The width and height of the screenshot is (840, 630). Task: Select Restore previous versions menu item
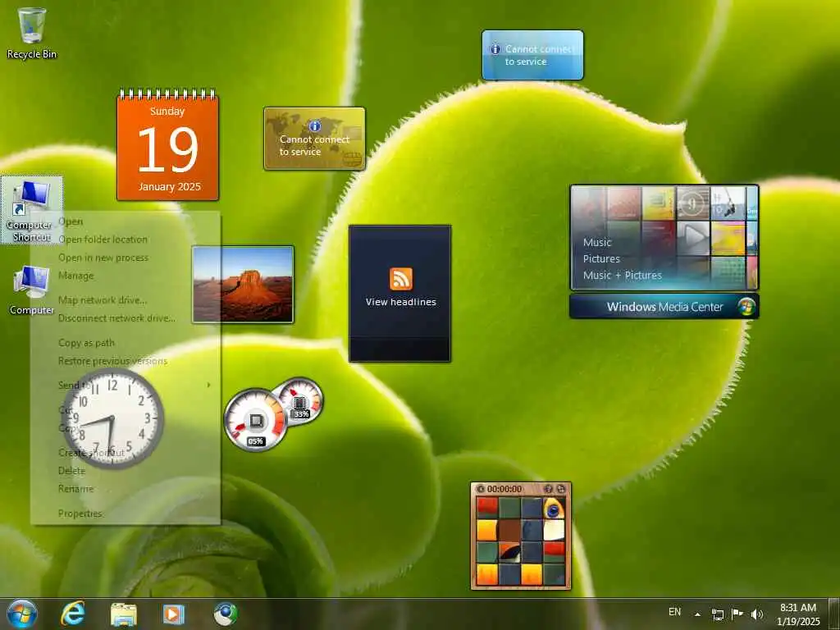pyautogui.click(x=113, y=361)
